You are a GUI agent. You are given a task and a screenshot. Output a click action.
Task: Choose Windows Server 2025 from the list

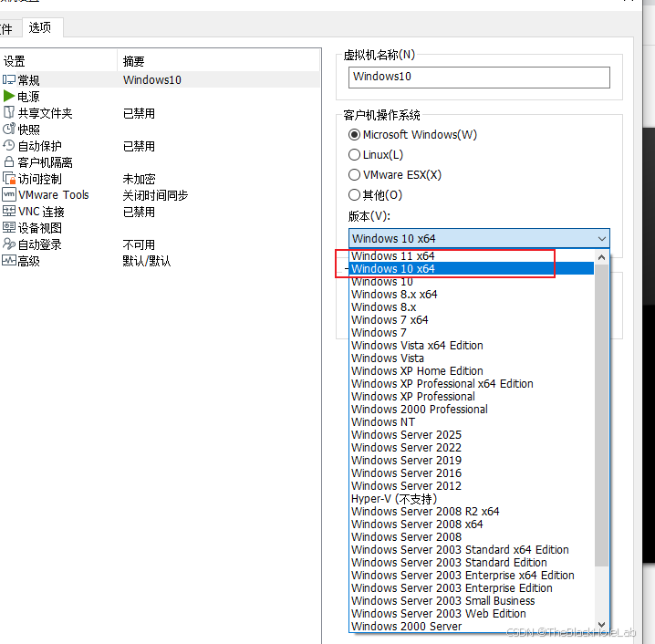point(472,435)
